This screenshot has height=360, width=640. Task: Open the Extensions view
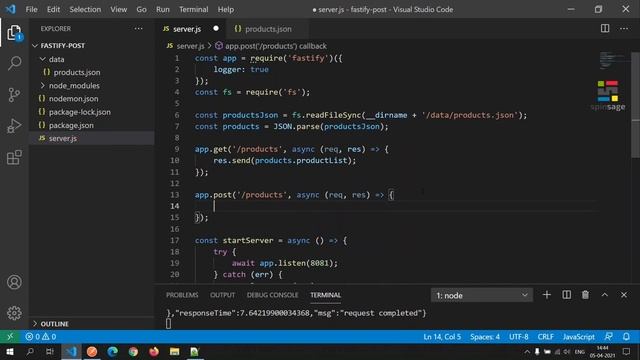click(14, 157)
